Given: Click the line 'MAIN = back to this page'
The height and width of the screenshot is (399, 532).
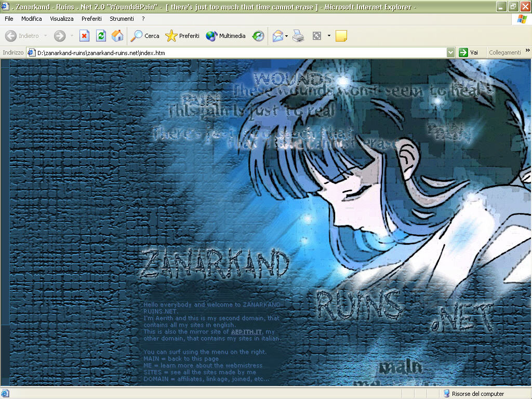Looking at the screenshot, I should 181,358.
